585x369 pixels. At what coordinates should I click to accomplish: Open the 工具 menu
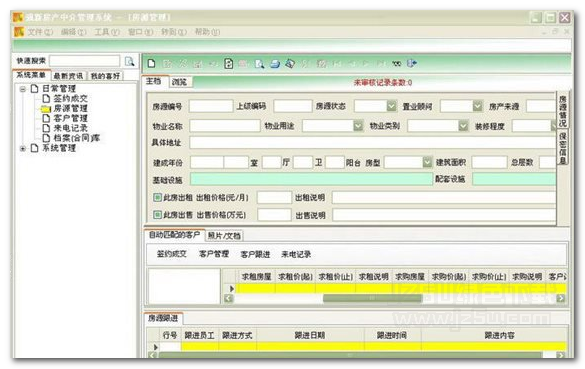107,32
